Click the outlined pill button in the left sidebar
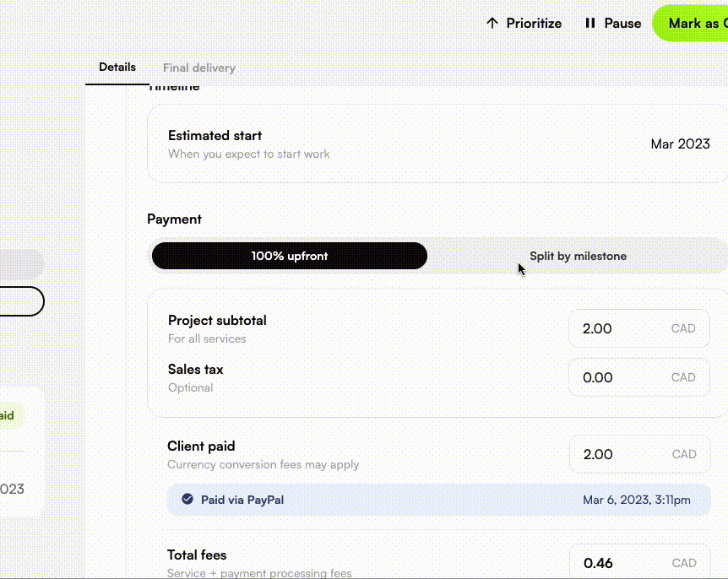The height and width of the screenshot is (579, 728). click(21, 301)
